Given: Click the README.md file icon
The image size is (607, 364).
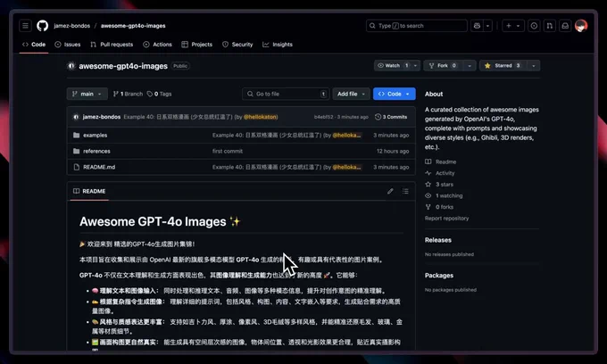Looking at the screenshot, I should (x=76, y=167).
